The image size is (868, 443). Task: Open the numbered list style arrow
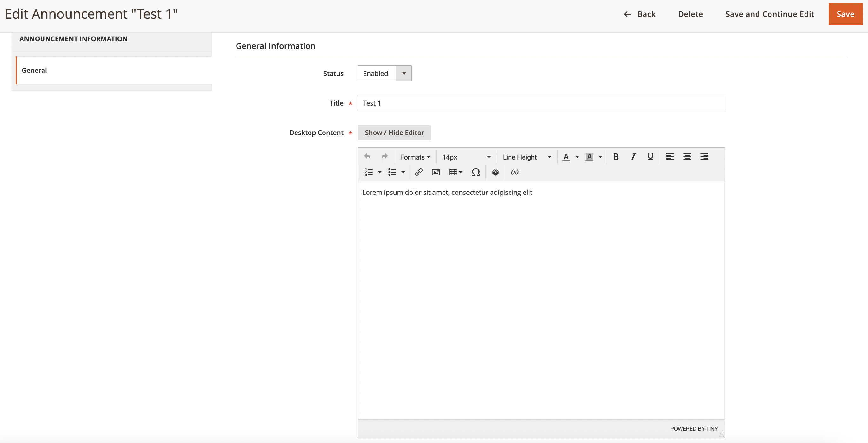coord(380,172)
